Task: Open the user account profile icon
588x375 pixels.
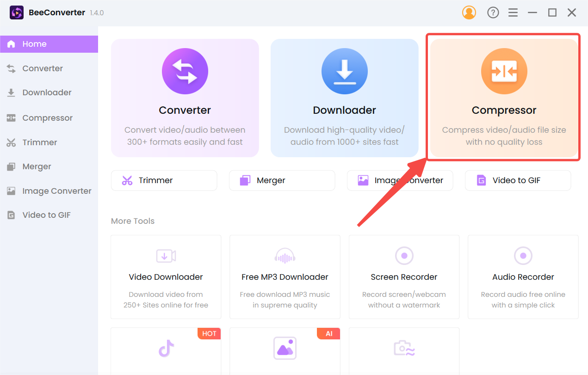Action: (x=469, y=12)
